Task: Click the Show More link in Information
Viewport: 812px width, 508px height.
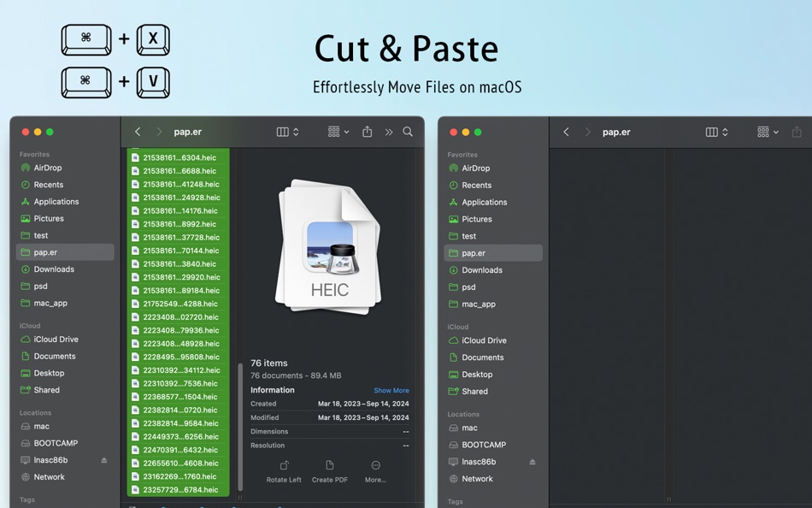Action: coord(391,390)
